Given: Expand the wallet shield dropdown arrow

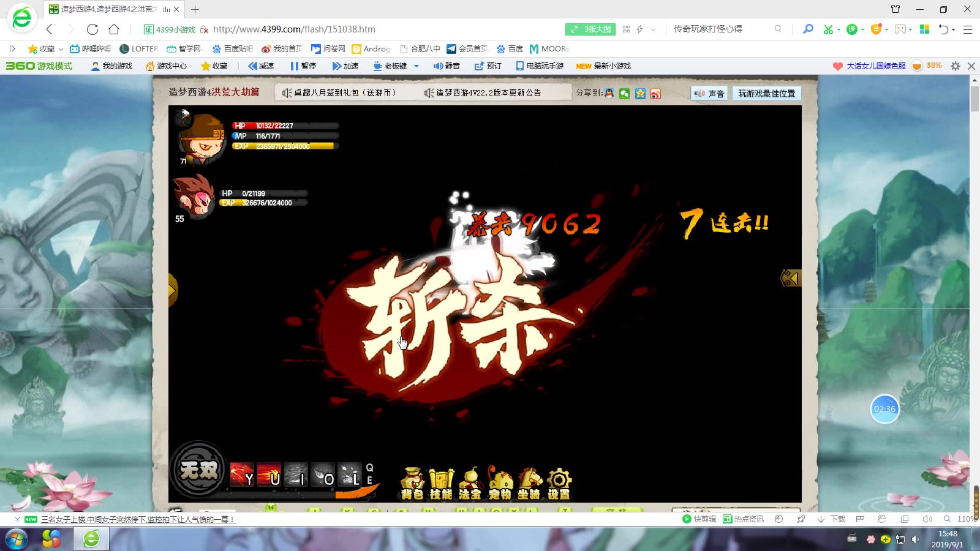Looking at the screenshot, I should [x=887, y=29].
